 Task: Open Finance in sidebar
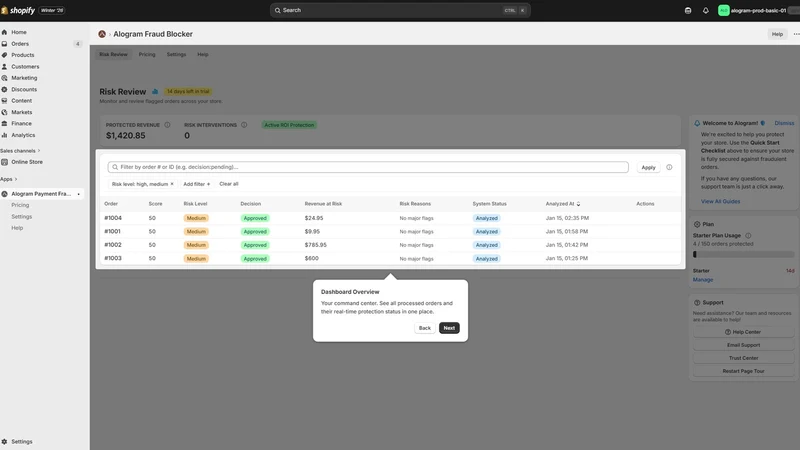tap(21, 123)
